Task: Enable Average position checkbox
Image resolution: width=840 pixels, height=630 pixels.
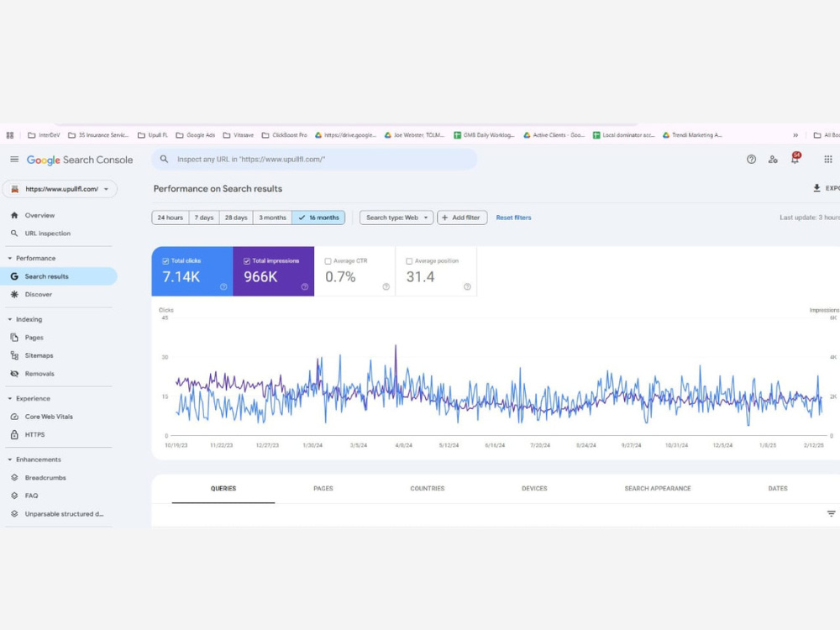Action: (409, 261)
